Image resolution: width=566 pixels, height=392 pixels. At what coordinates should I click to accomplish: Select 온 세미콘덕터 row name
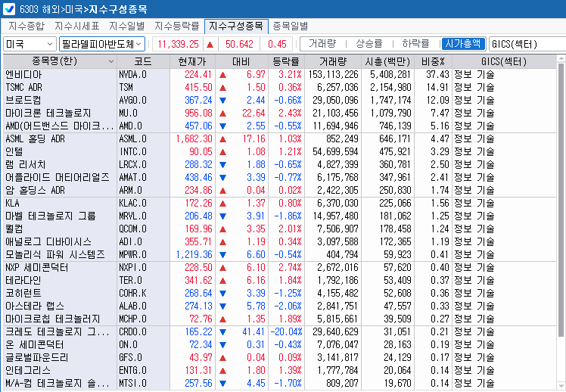35,345
